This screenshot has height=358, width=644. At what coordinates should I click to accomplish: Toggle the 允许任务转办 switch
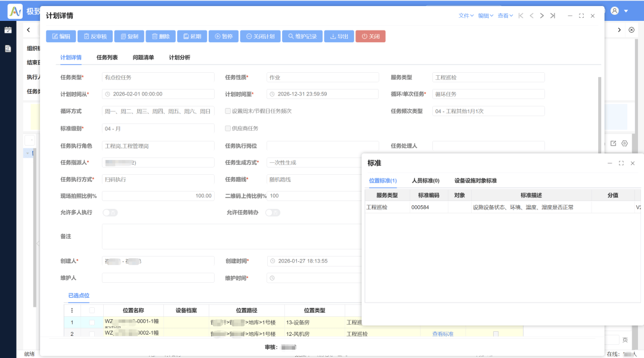[273, 212]
